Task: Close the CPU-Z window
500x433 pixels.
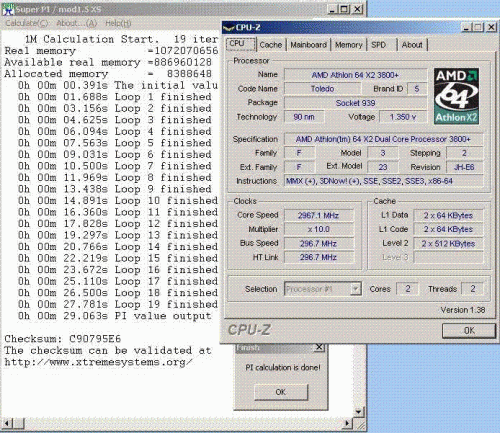Action: click(x=491, y=27)
